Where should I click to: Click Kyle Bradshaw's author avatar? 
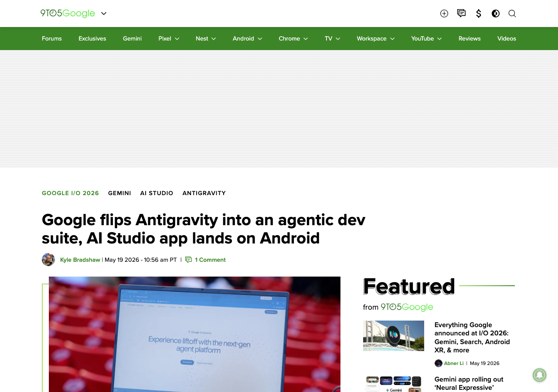pos(48,260)
